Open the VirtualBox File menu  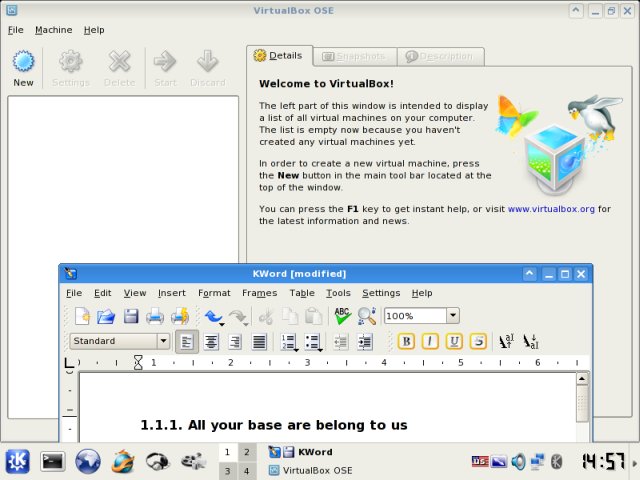(x=16, y=30)
